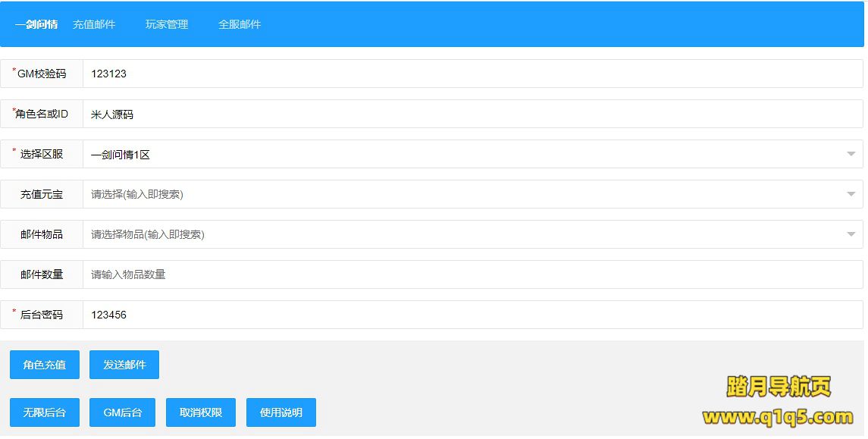Open the 充值邮件 tab
Image resolution: width=868 pixels, height=439 pixels.
[x=94, y=24]
